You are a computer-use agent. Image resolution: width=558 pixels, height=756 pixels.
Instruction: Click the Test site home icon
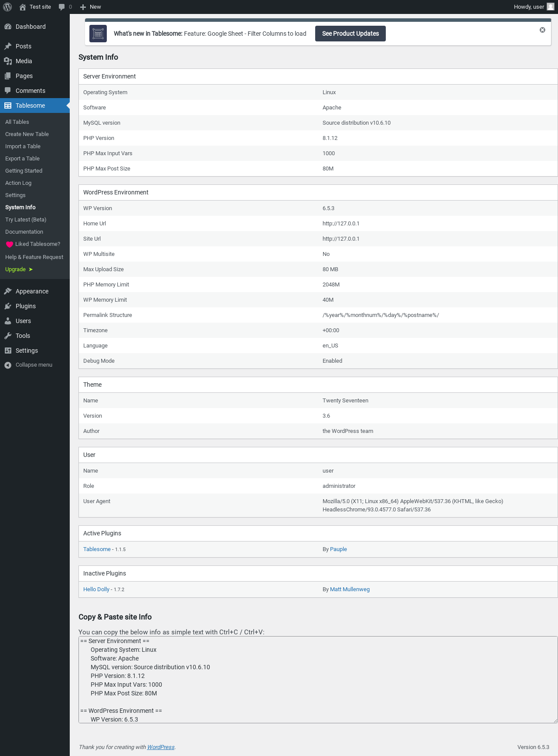[23, 7]
